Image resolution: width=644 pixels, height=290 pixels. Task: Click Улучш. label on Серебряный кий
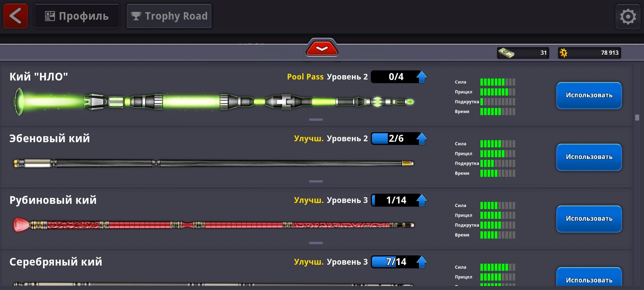click(309, 262)
